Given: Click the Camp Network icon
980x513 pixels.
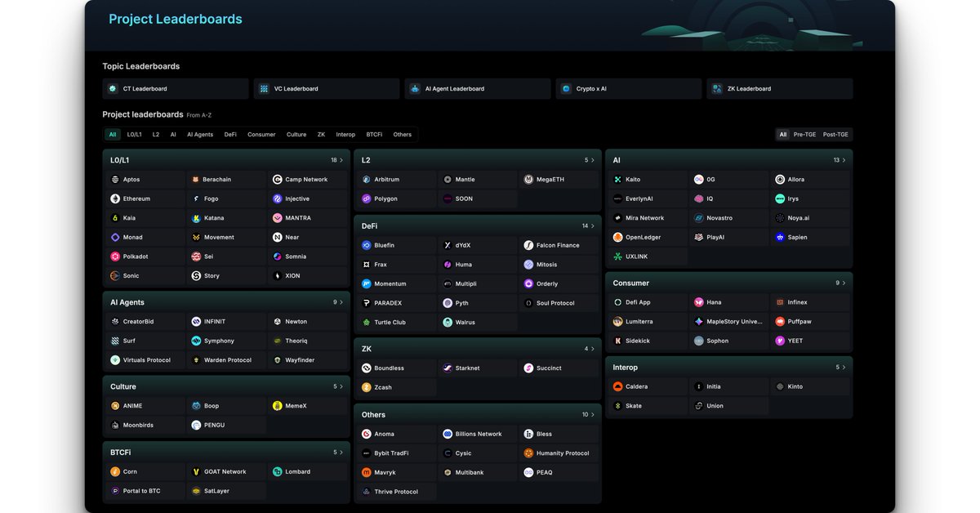Looking at the screenshot, I should click(x=278, y=180).
